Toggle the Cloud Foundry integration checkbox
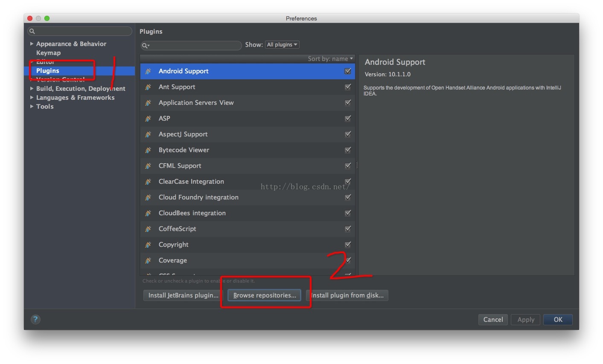Viewport: 603px width, 364px height. click(348, 197)
